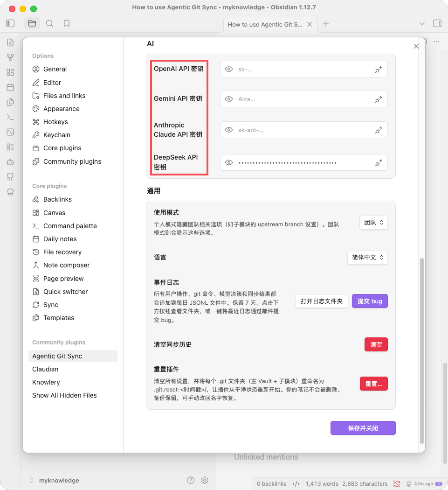The image size is (448, 490).
Task: Open Community plugins settings
Action: tap(73, 161)
